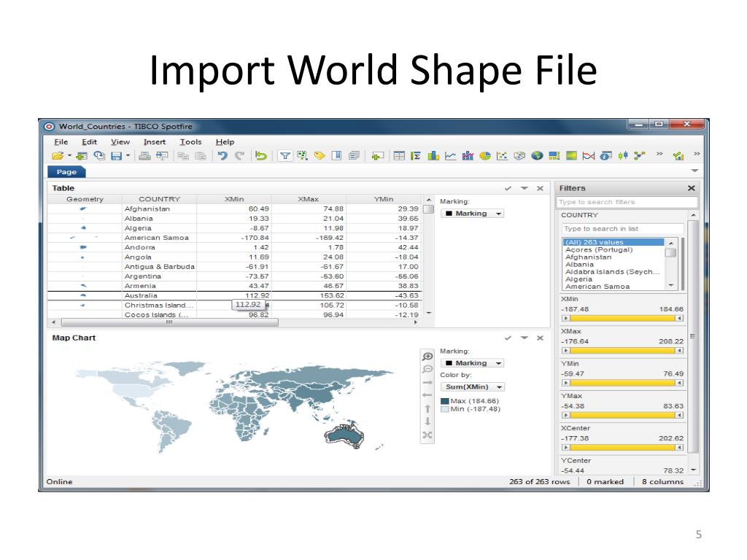
Task: Click the Bookmarks toolbar icon
Action: coord(336,156)
